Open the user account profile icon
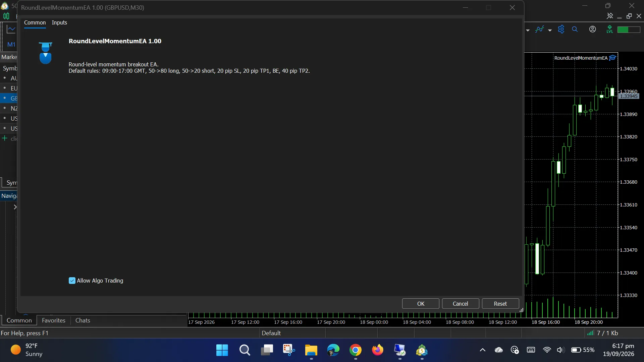The width and height of the screenshot is (644, 362). (593, 29)
